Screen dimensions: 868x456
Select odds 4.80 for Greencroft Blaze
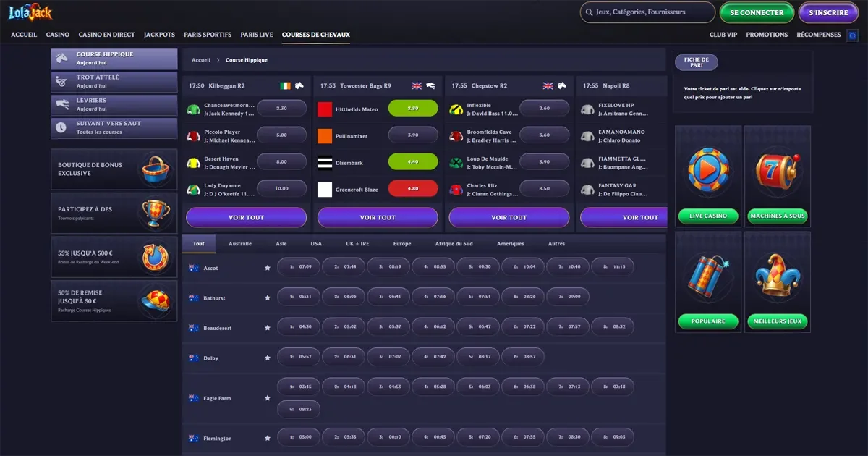tap(413, 189)
